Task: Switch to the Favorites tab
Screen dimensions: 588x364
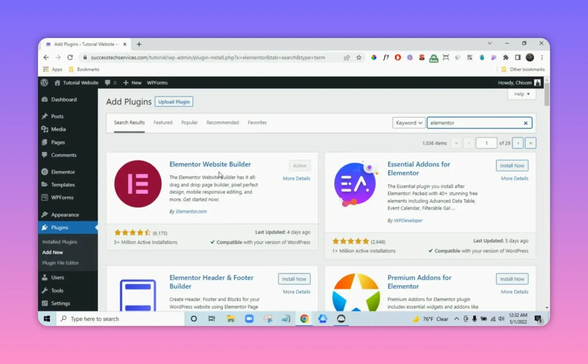Action: click(257, 122)
